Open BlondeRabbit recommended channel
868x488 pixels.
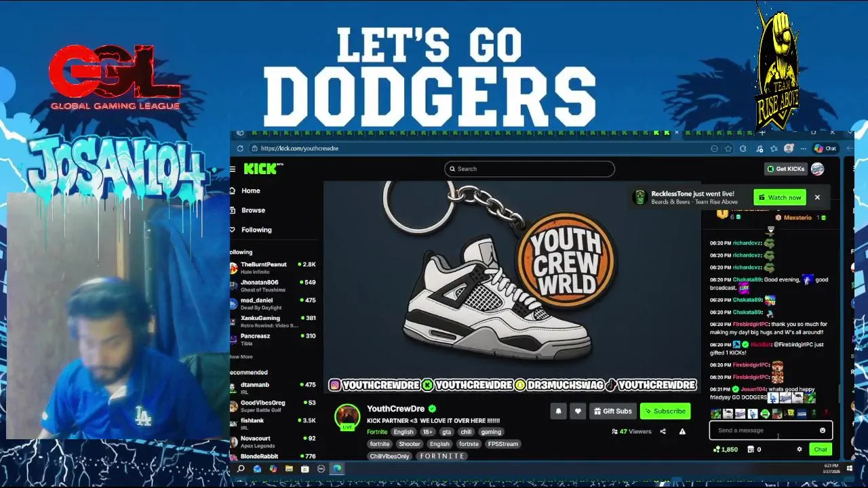click(273, 457)
